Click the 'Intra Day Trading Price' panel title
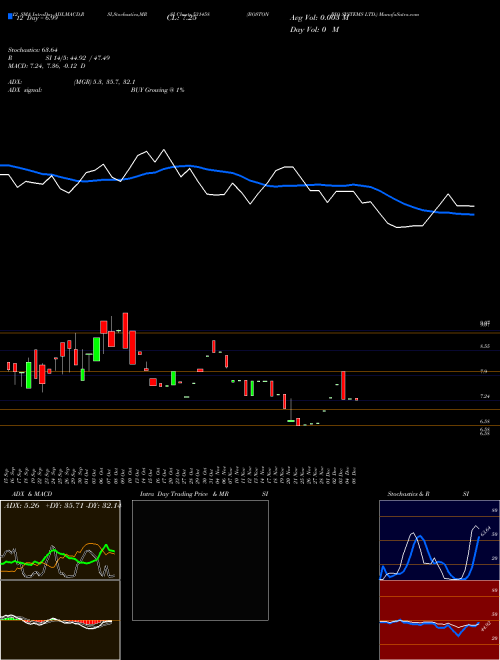The height and width of the screenshot is (660, 500). pyautogui.click(x=174, y=494)
